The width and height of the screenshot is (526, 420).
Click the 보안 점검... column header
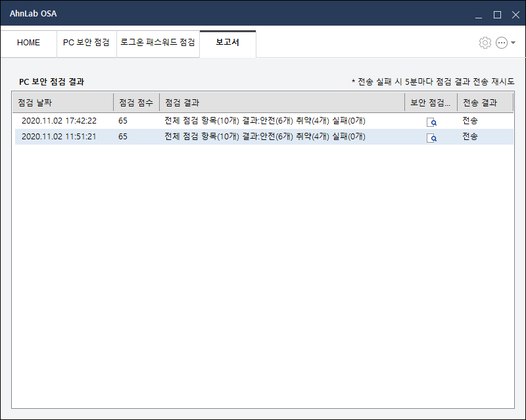[431, 103]
